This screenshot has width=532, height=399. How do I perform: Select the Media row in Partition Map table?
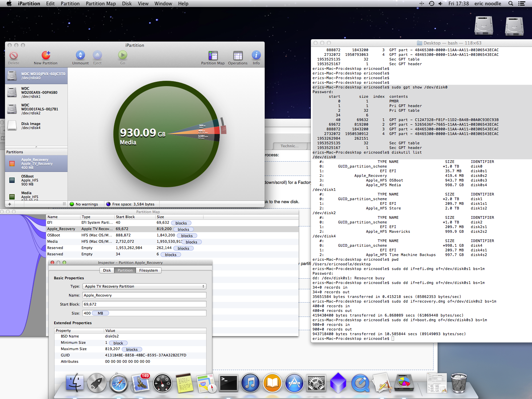172,242
